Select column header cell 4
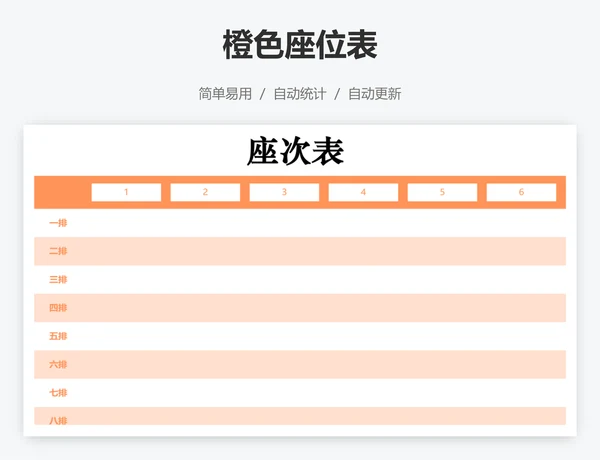The height and width of the screenshot is (460, 600). tap(363, 192)
